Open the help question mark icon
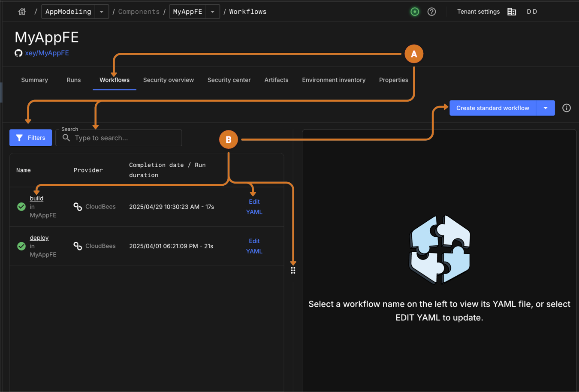 pos(431,12)
